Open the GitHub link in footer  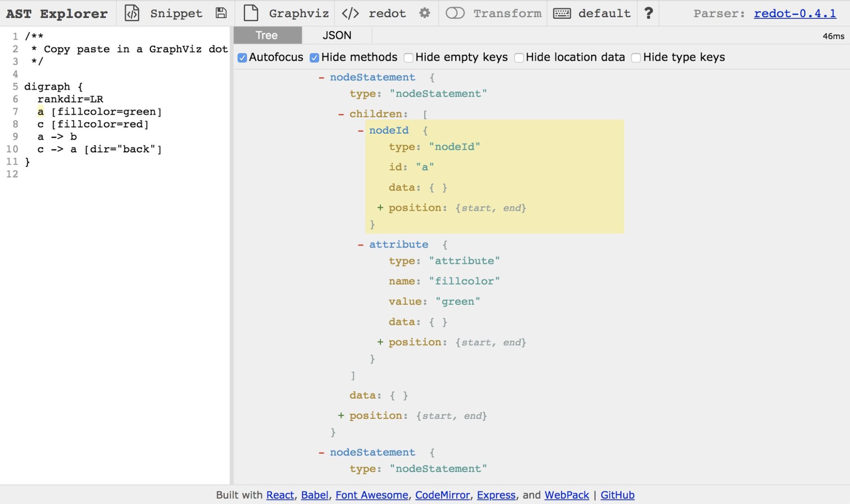pyautogui.click(x=617, y=495)
